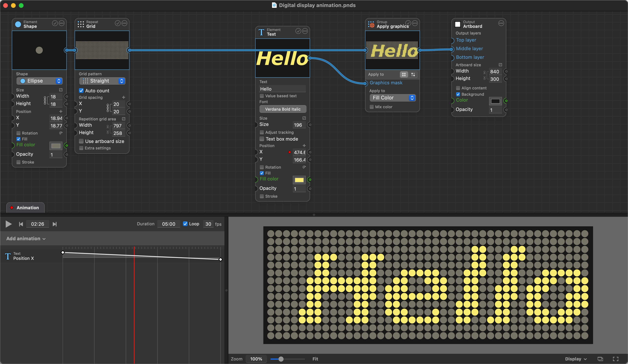This screenshot has width=628, height=364.
Task: Enable Stroke in the Shape node
Action: point(18,162)
